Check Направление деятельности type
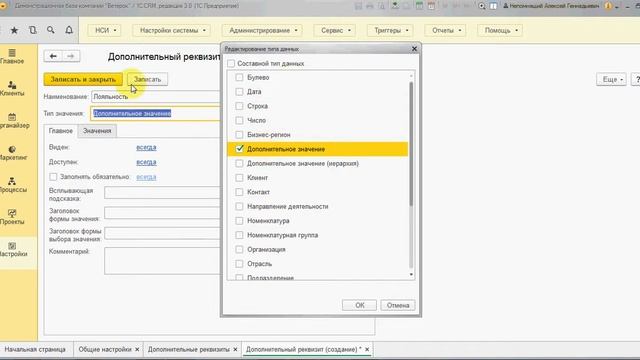Screen dimensions: 640x360 tap(239, 206)
